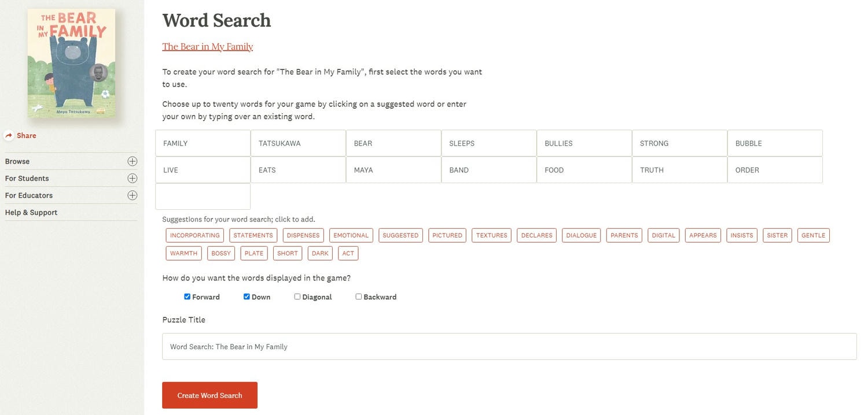Add suggested word INSISTS
Viewport: 868px width, 415px height.
click(x=742, y=235)
